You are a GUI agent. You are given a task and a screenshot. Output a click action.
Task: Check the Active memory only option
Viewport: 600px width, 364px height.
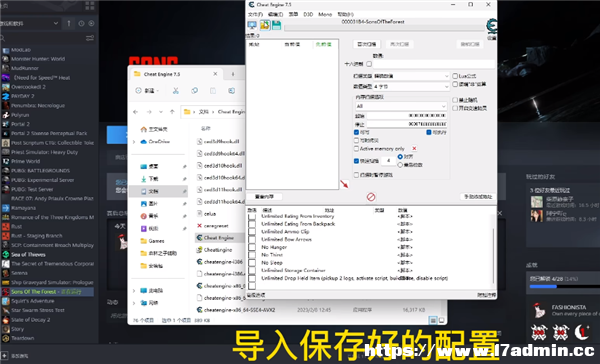(356, 149)
